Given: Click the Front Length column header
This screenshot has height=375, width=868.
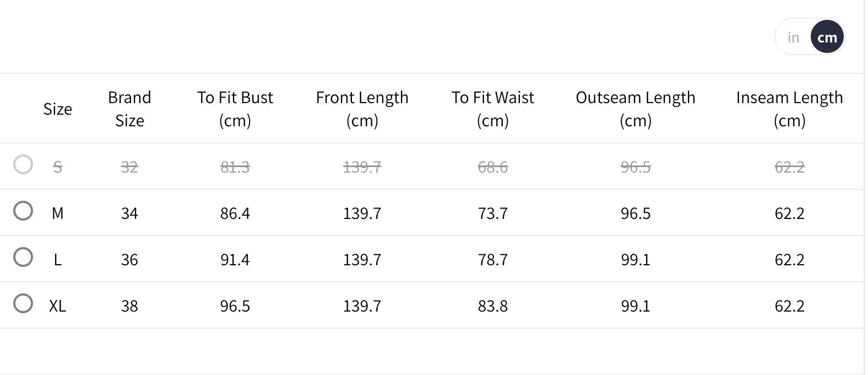Looking at the screenshot, I should [362, 109].
